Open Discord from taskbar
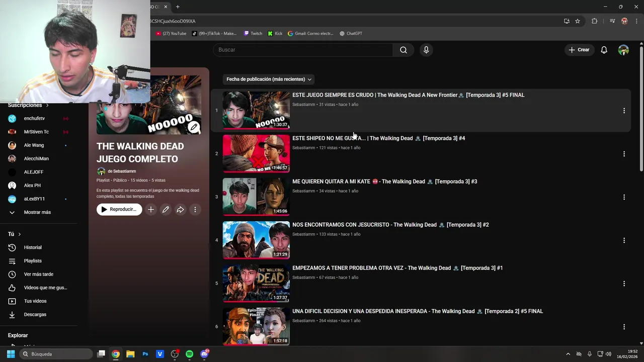This screenshot has width=644, height=362. tap(204, 354)
